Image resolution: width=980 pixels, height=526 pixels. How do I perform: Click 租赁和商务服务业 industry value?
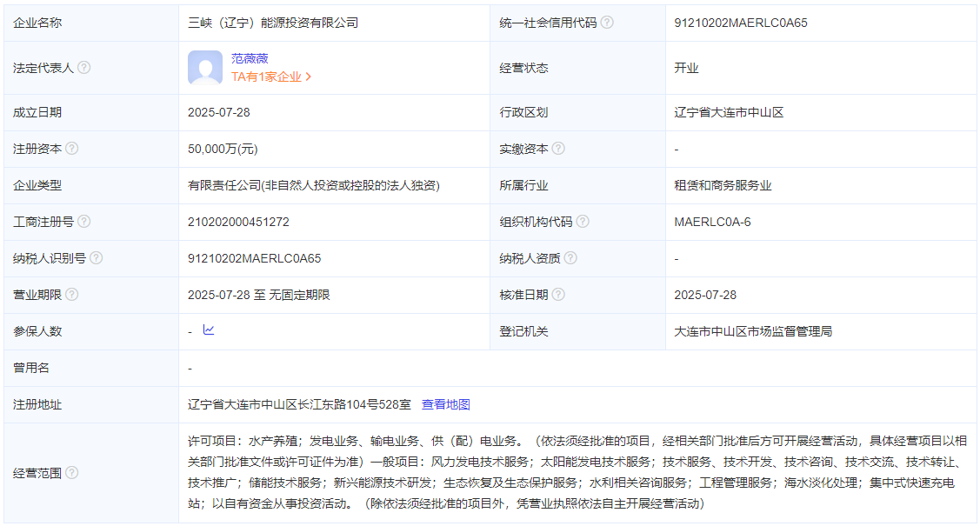coord(723,185)
